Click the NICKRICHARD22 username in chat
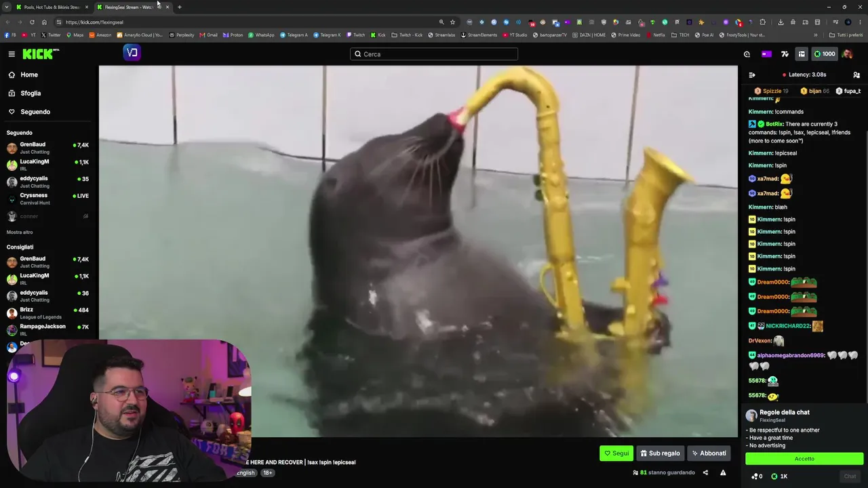The height and width of the screenshot is (488, 868). [x=788, y=326]
